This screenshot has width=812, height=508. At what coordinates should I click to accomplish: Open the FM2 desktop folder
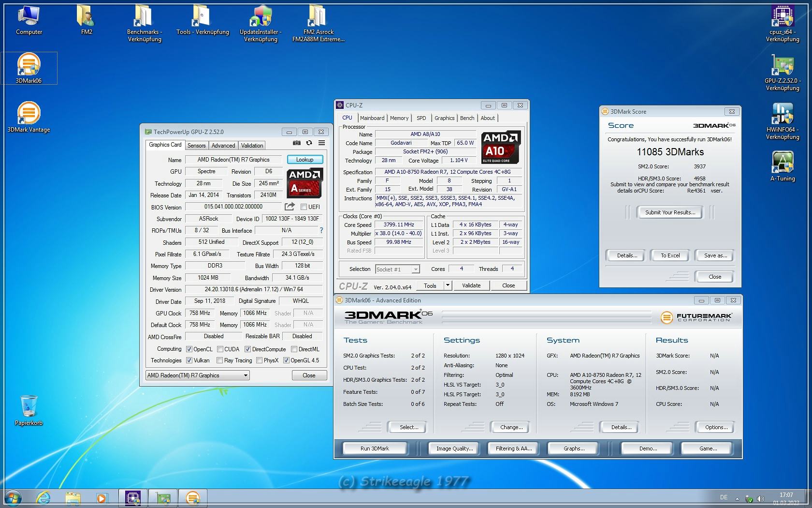[87, 20]
